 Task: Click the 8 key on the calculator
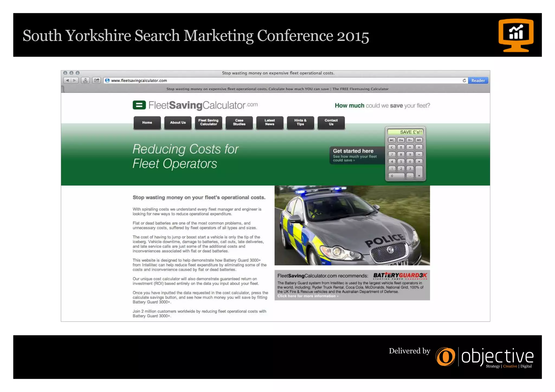(401, 154)
